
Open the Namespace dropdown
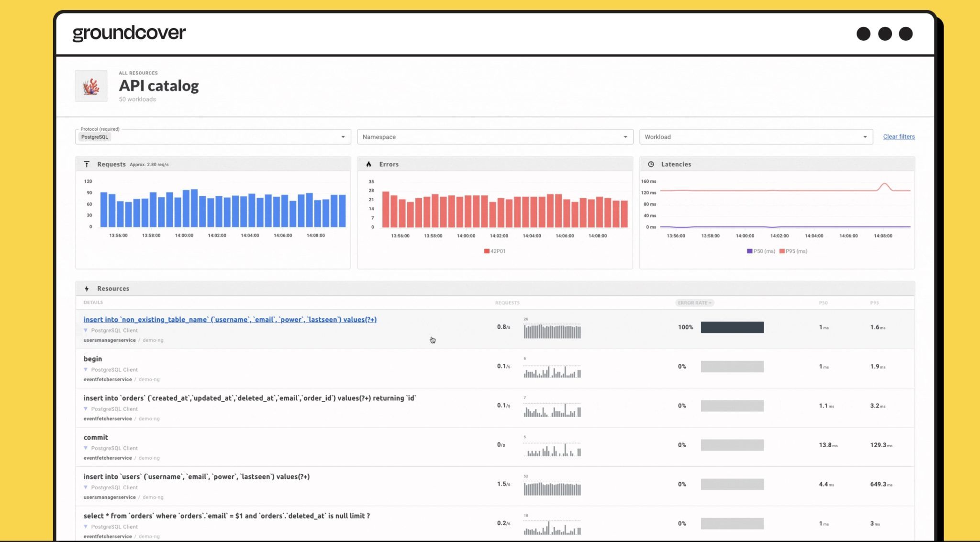tap(495, 137)
